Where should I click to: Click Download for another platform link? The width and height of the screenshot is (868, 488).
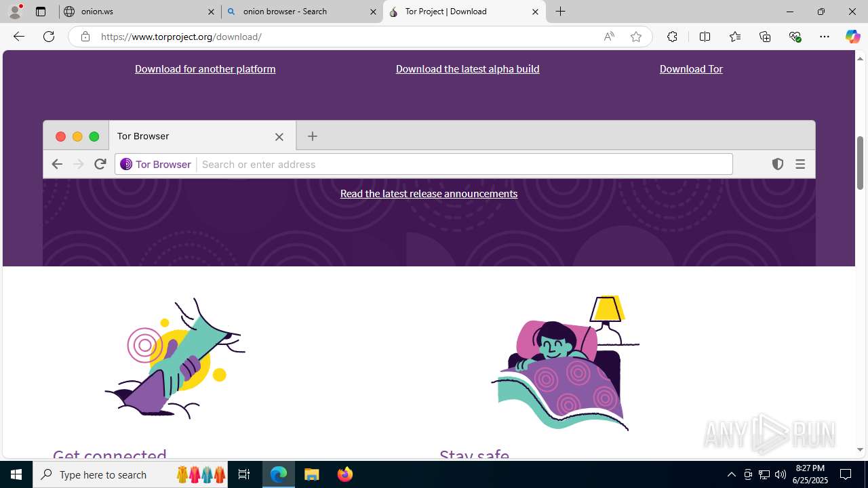pos(205,68)
